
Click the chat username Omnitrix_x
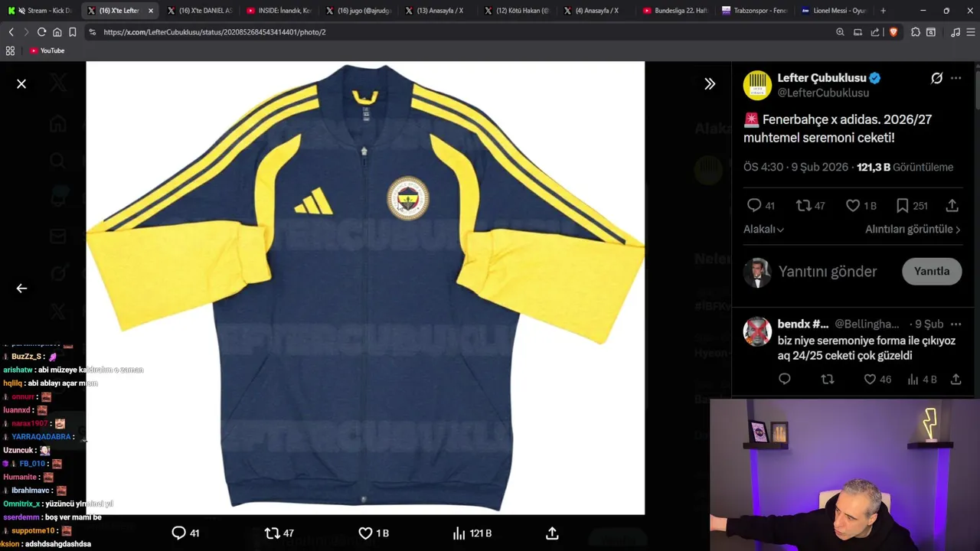point(21,504)
